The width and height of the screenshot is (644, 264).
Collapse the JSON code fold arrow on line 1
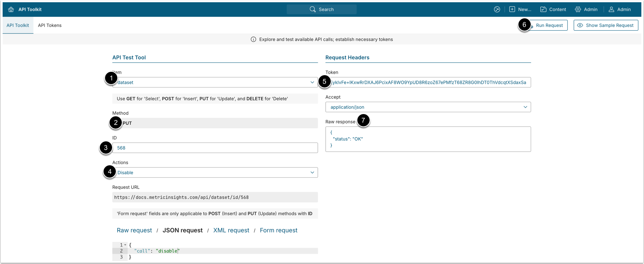tap(125, 245)
